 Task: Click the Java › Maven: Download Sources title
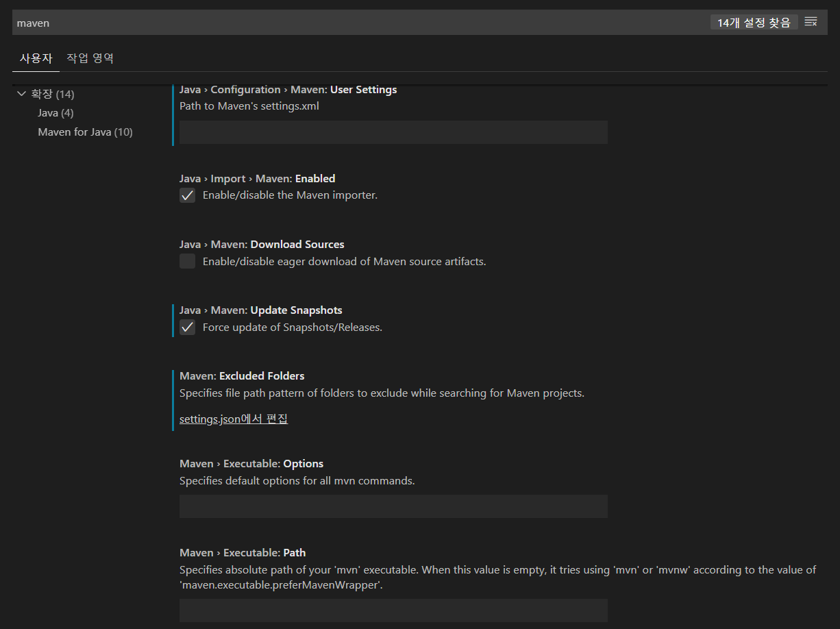(262, 244)
